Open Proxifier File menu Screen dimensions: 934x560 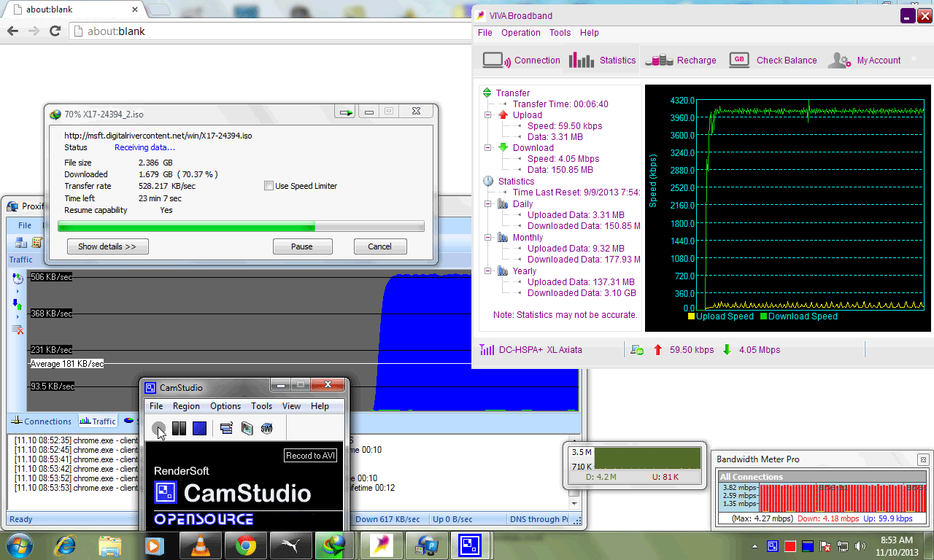(x=25, y=225)
